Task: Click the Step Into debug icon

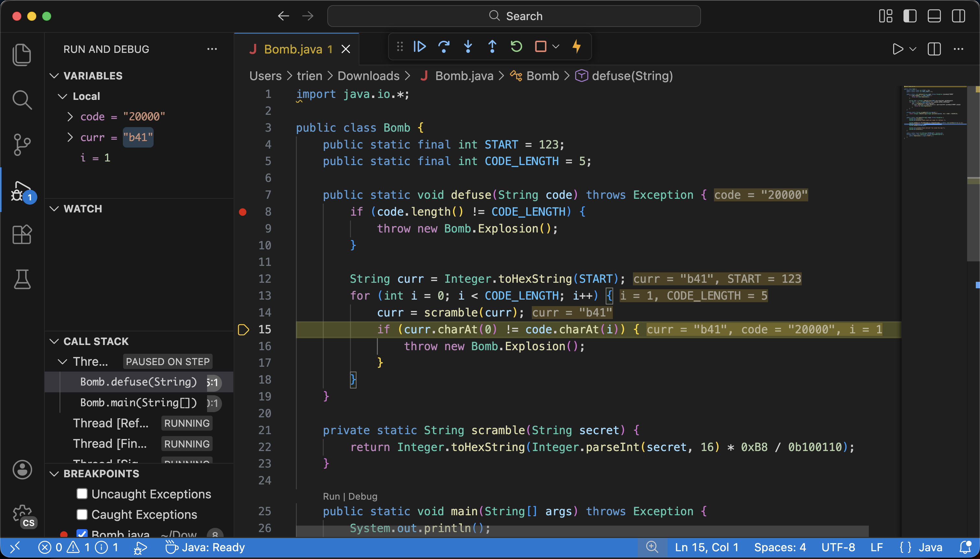Action: tap(468, 46)
